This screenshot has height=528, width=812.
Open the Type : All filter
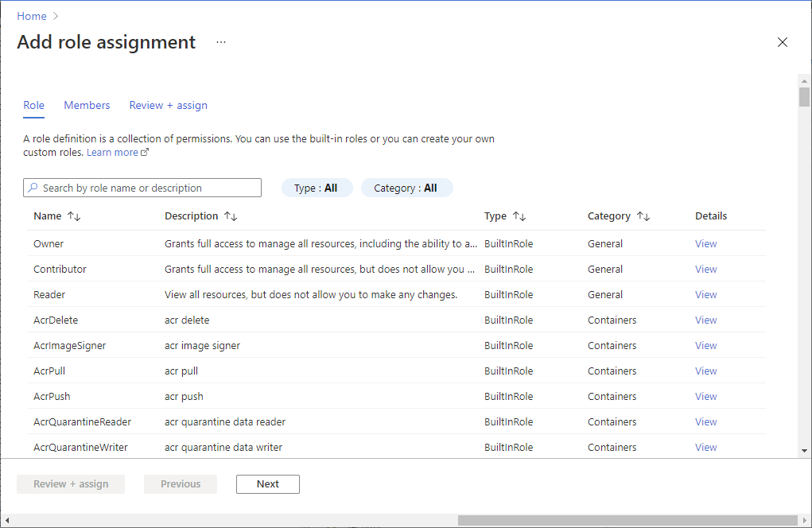click(317, 187)
